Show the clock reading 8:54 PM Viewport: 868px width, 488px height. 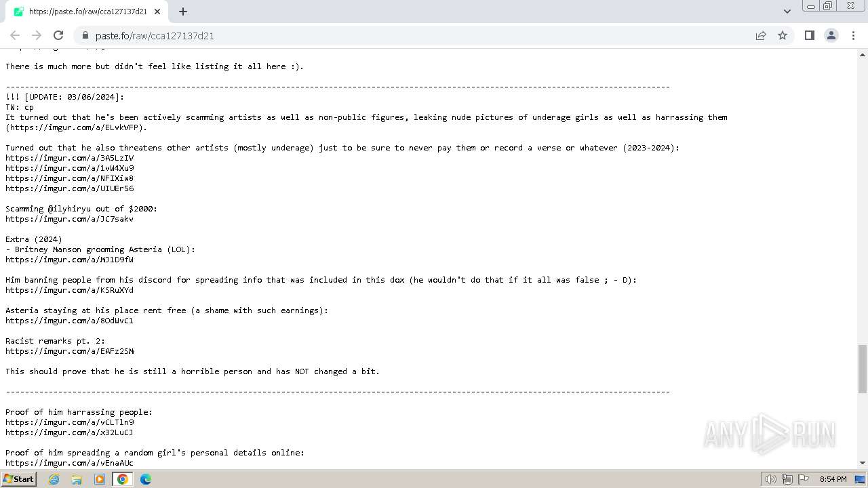(833, 479)
